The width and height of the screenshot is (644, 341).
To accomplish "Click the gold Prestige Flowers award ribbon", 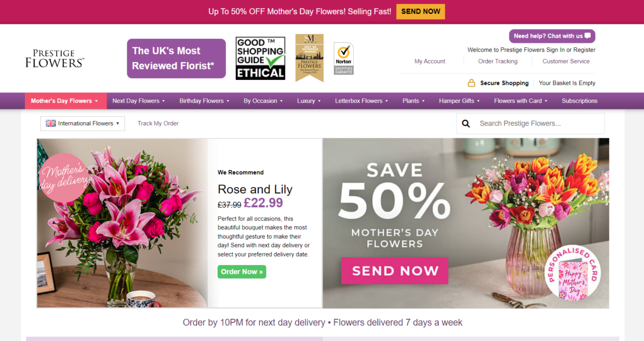I will 309,58.
